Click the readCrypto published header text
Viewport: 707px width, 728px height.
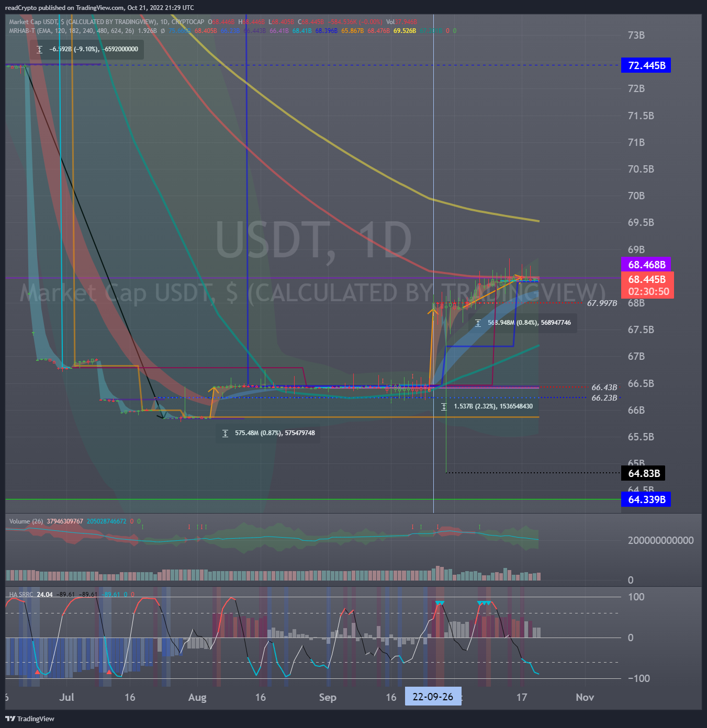point(99,8)
